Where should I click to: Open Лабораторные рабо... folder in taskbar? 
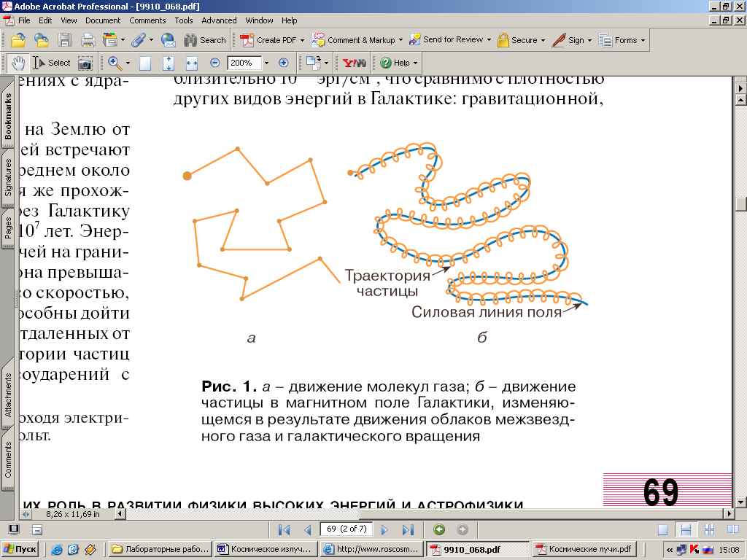[x=160, y=549]
